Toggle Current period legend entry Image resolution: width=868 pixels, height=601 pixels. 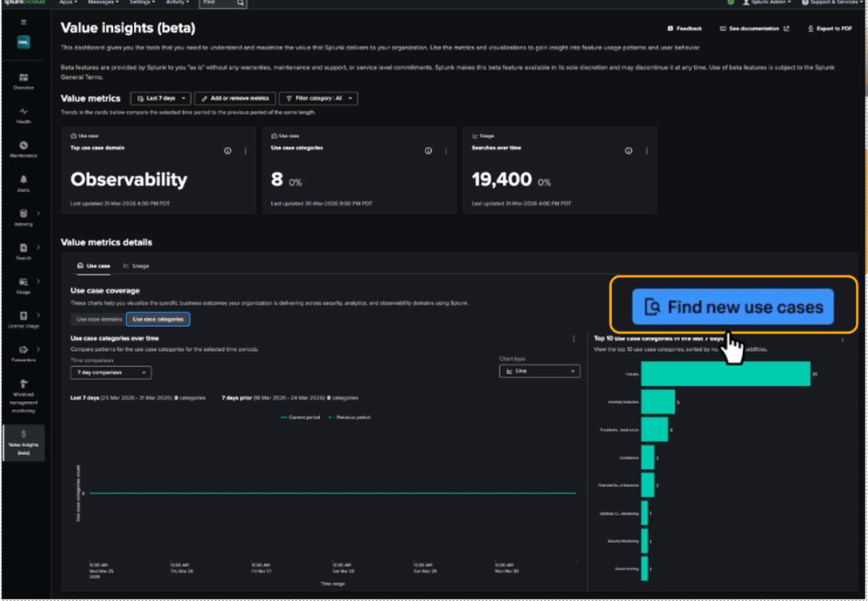[x=301, y=417]
